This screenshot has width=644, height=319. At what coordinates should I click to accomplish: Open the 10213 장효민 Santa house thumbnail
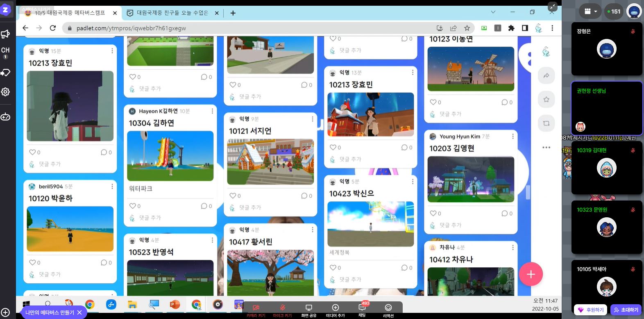point(370,114)
